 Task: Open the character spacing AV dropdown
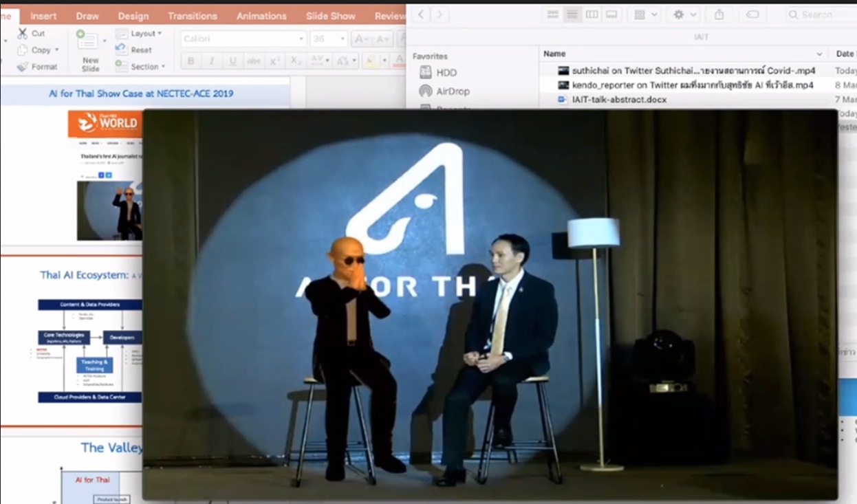pos(321,61)
